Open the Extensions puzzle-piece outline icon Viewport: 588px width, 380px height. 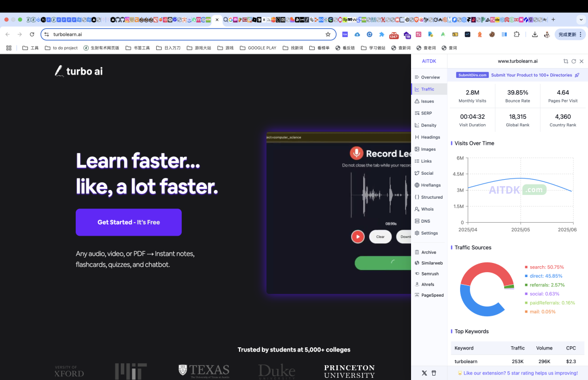[x=517, y=34]
